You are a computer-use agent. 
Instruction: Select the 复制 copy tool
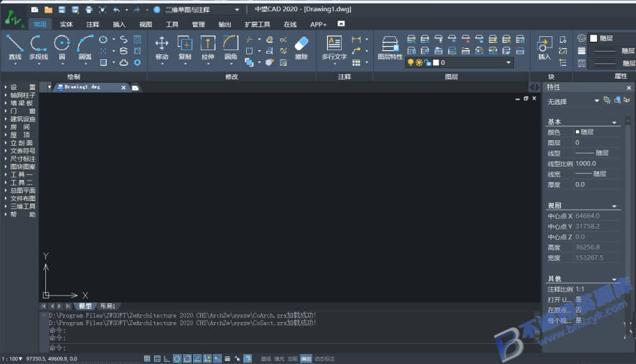tap(185, 47)
